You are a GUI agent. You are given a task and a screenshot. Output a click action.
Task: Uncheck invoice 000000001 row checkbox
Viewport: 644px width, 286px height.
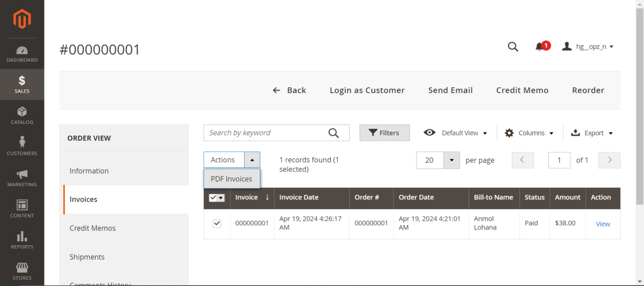tap(217, 224)
